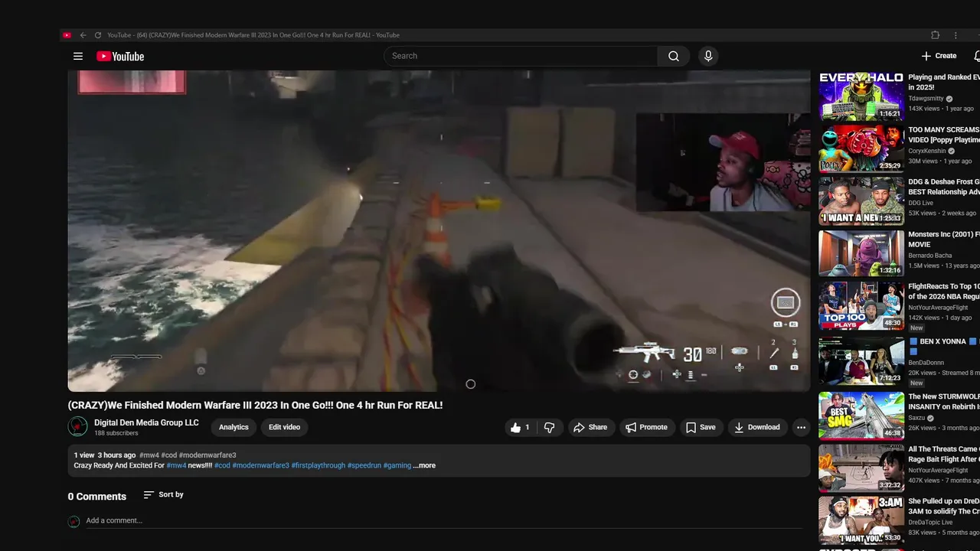
Task: Open the Sort by comments dropdown
Action: pyautogui.click(x=164, y=495)
